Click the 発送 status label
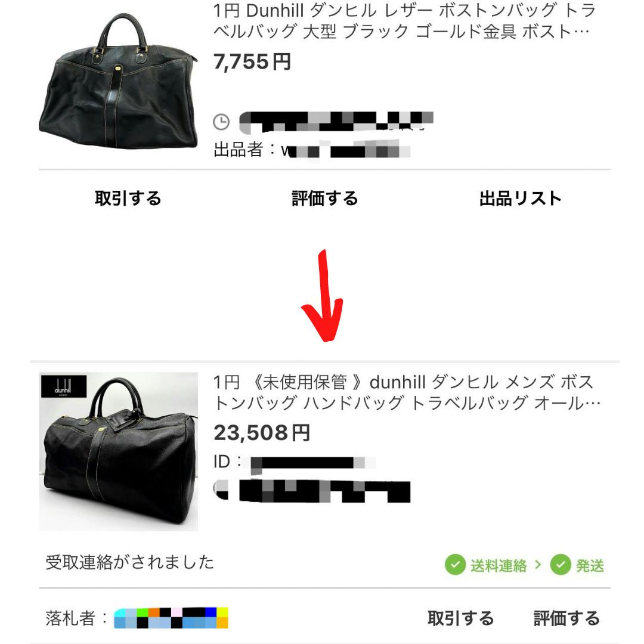 tap(590, 565)
